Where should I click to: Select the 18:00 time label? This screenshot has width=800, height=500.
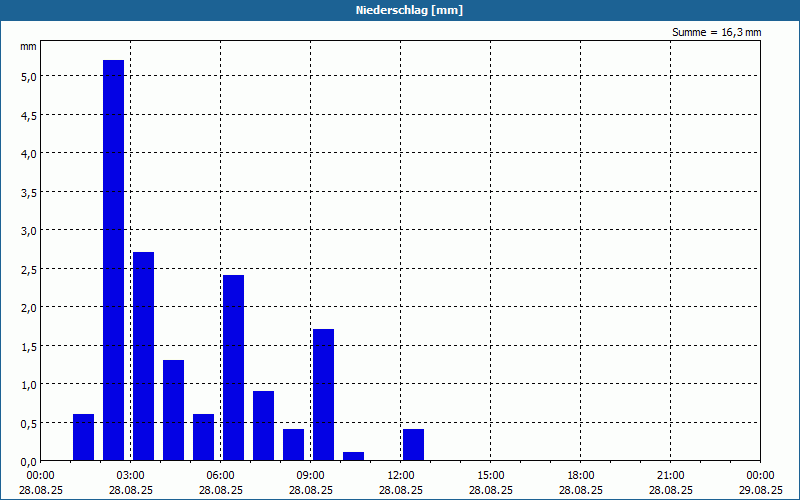[581, 476]
